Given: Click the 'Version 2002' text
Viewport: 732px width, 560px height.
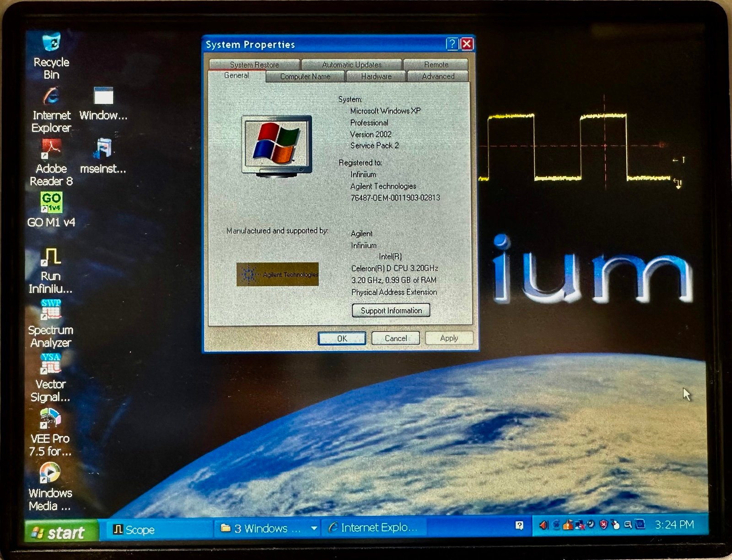Looking at the screenshot, I should [371, 134].
